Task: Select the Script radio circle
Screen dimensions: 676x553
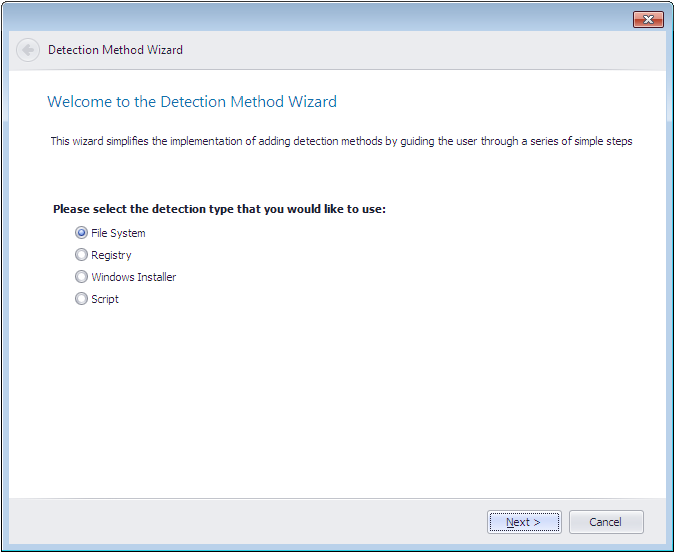Action: [81, 299]
